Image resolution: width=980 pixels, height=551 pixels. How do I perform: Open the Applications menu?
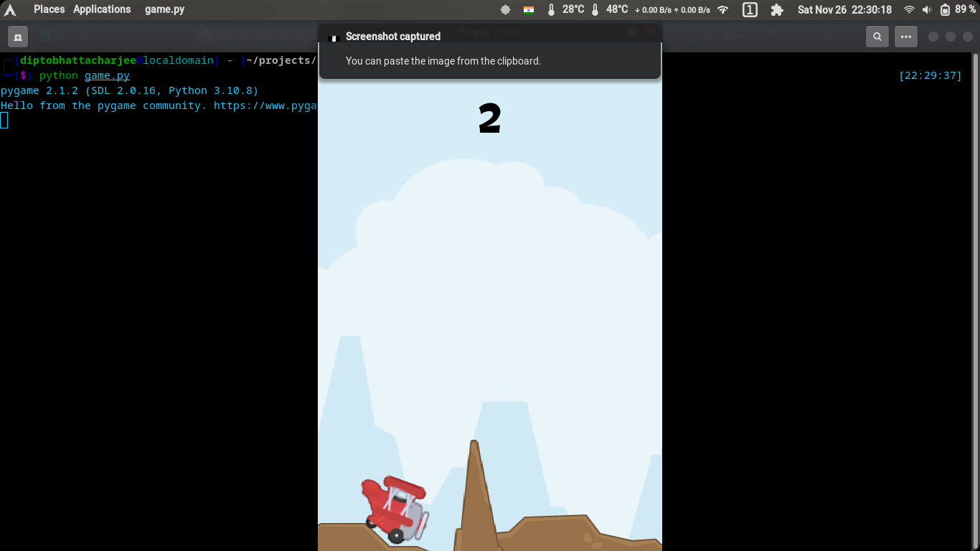[x=102, y=9]
